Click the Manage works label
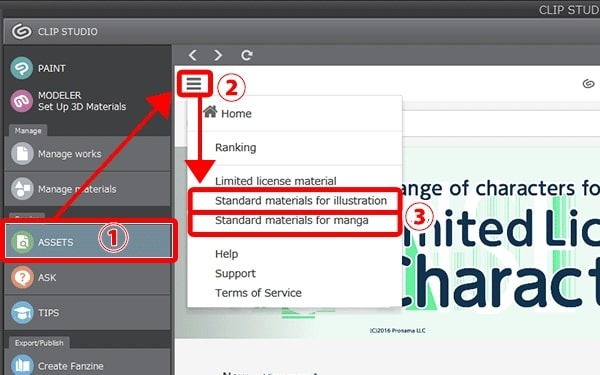The height and width of the screenshot is (375, 600). (x=70, y=154)
